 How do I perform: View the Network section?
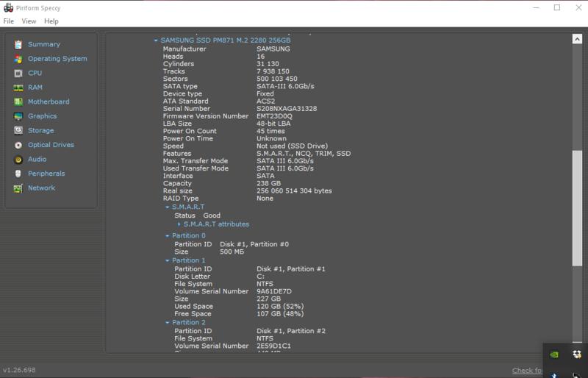pos(42,188)
